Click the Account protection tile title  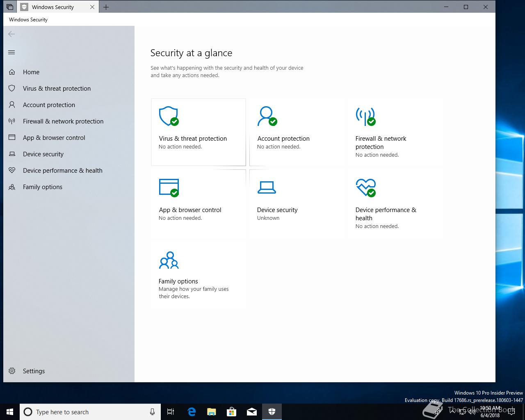(283, 139)
